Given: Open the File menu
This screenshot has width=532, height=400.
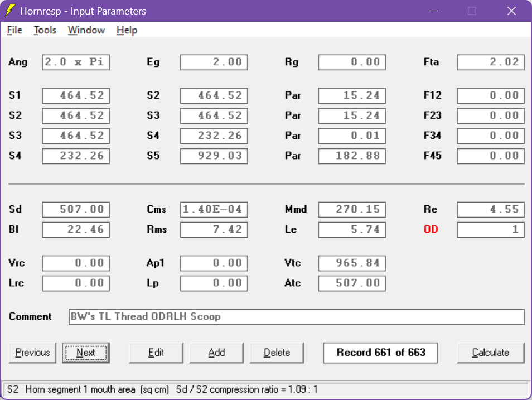Looking at the screenshot, I should (x=14, y=30).
